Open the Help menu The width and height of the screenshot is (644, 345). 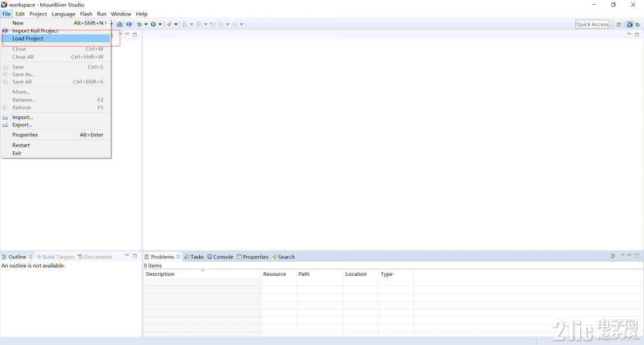click(x=142, y=14)
